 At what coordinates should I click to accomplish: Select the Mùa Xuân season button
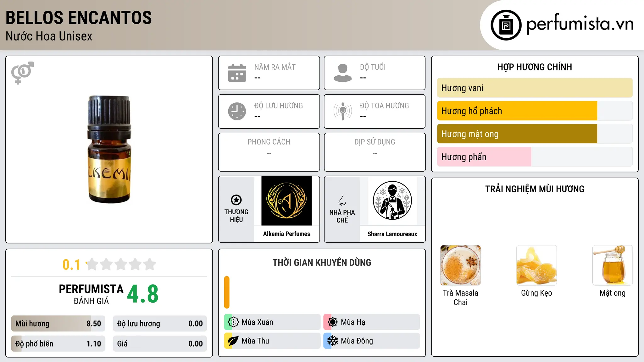tap(272, 322)
